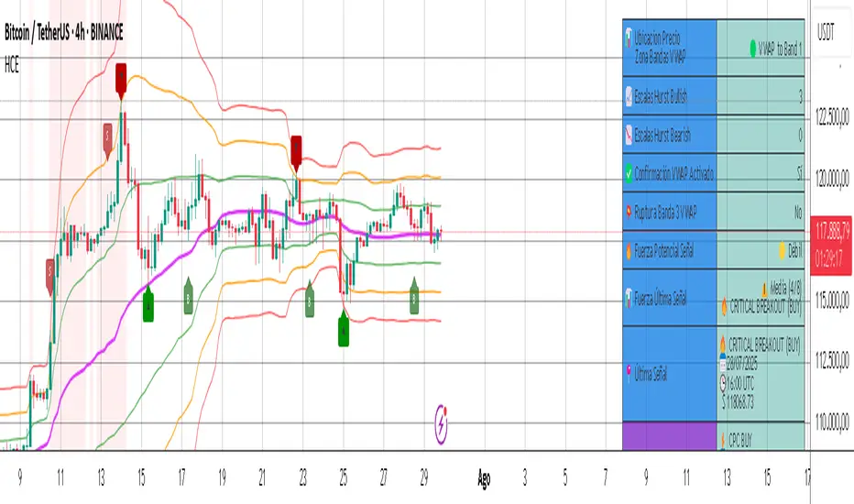This screenshot has height=504, width=854.
Task: Click the dark red sell marker above July 14 peak
Action: [121, 80]
